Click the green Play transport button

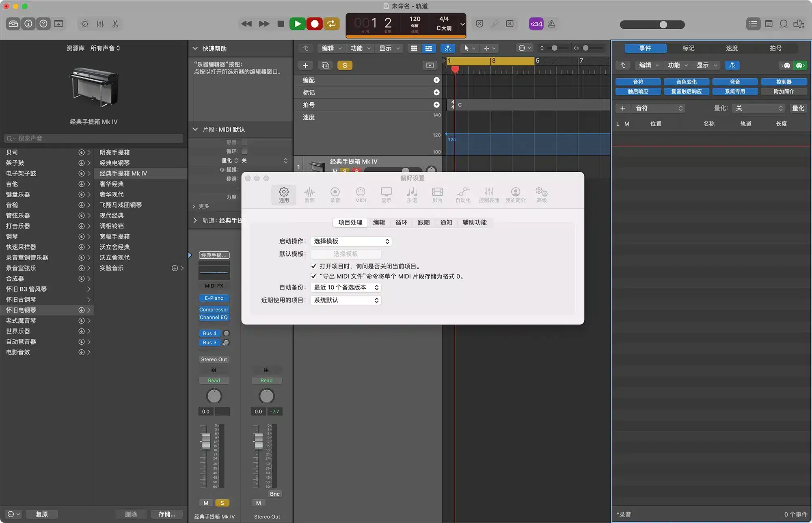tap(297, 24)
